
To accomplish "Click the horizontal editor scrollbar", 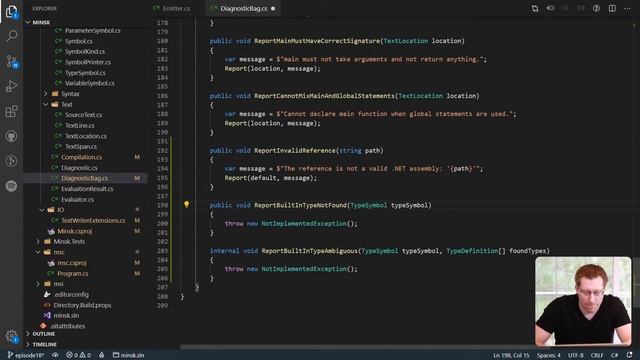I will [x=365, y=347].
